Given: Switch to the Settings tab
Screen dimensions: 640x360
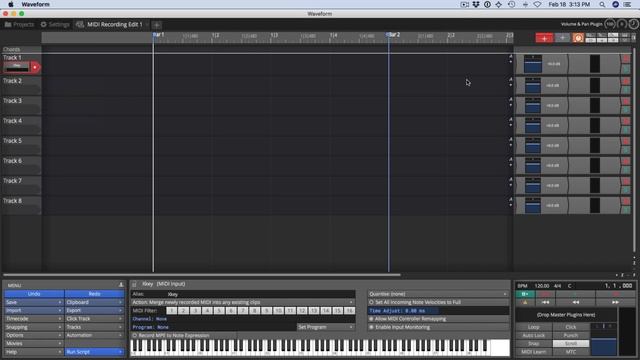Looking at the screenshot, I should [55, 24].
